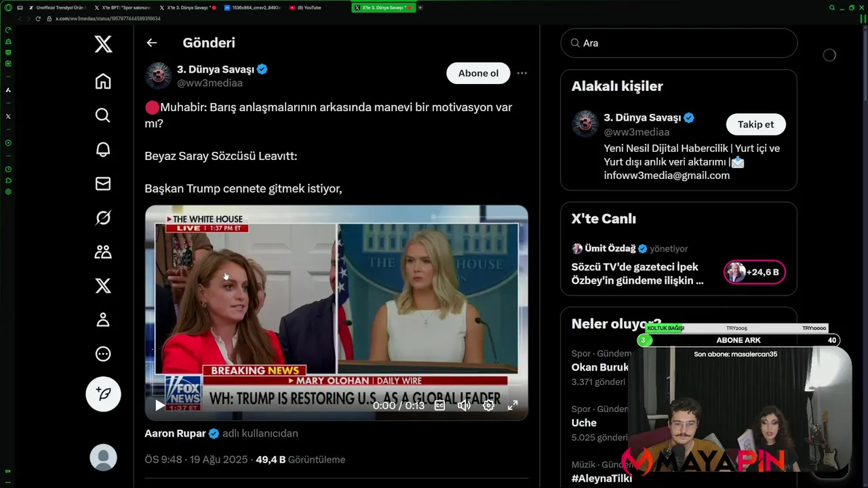This screenshot has width=868, height=488.
Task: Click the video progress time 0:00 / 0:13
Action: [399, 405]
